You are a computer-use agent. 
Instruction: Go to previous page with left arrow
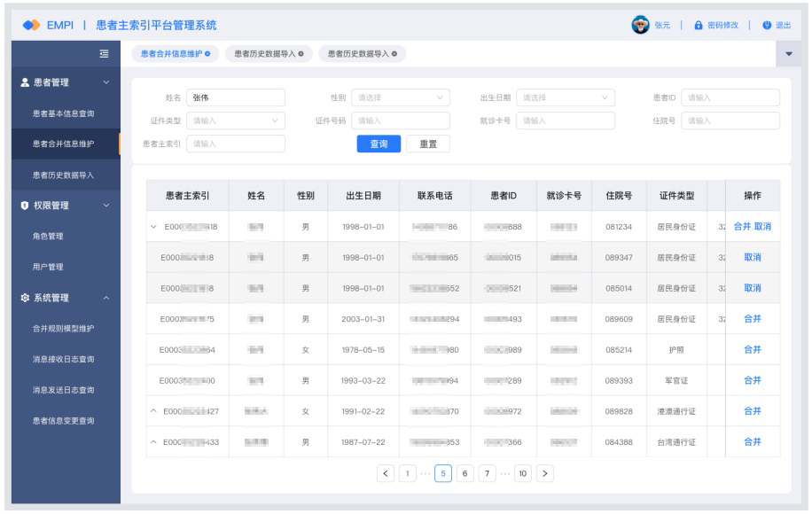click(386, 473)
